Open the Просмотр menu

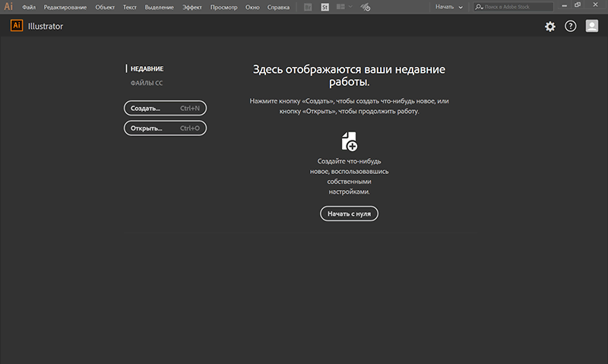point(223,7)
